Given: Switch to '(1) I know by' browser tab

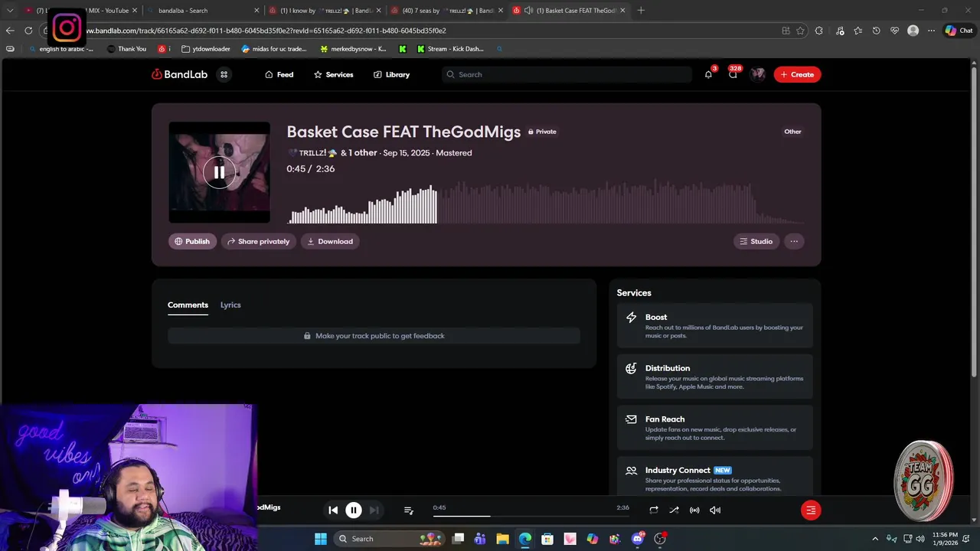Looking at the screenshot, I should coord(325,11).
